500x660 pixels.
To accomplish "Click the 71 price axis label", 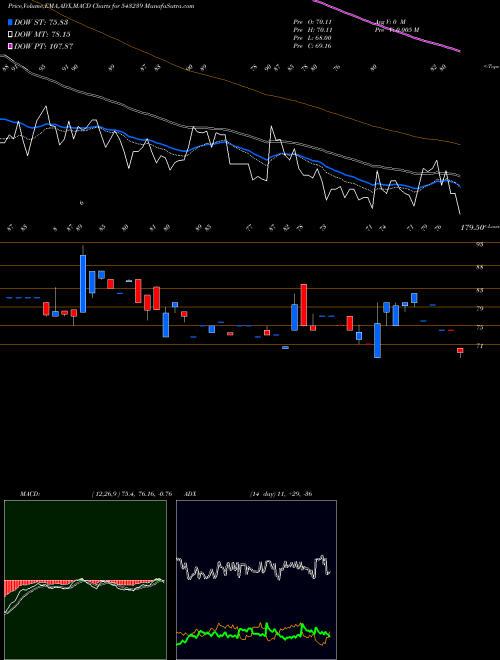I will 479,346.
